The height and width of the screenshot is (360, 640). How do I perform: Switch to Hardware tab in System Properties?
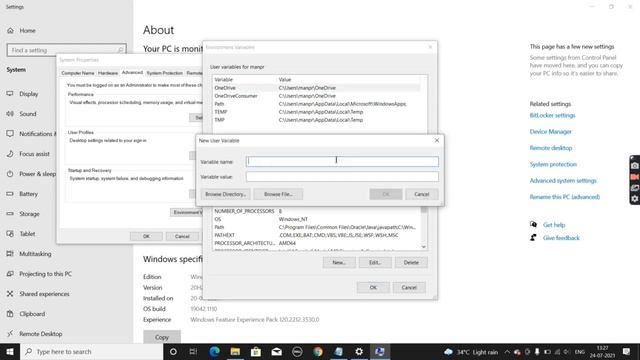(x=108, y=73)
